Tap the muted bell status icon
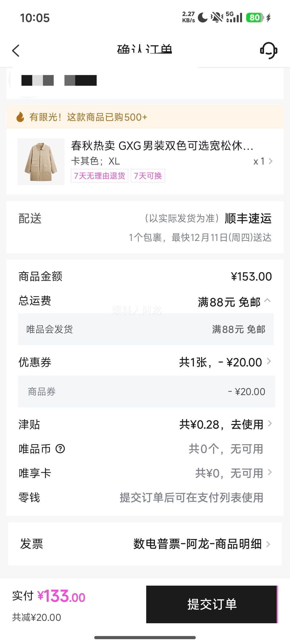 click(217, 18)
